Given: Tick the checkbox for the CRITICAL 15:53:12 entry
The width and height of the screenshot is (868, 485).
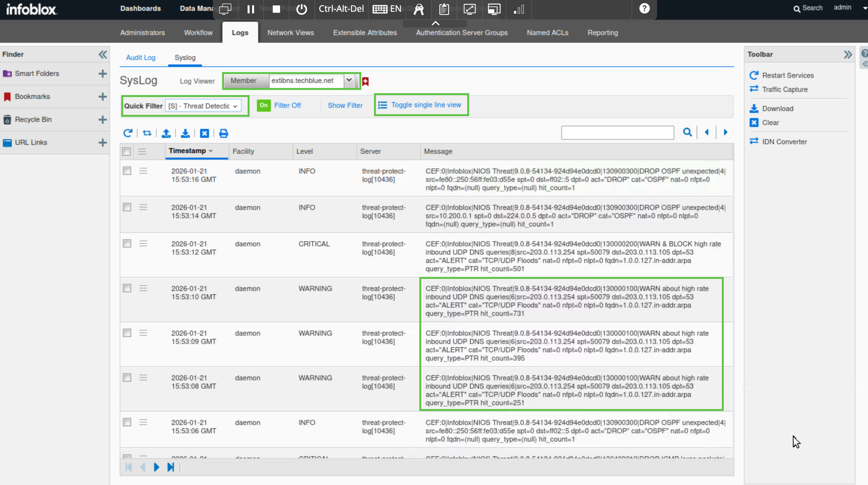Looking at the screenshot, I should click(x=127, y=243).
